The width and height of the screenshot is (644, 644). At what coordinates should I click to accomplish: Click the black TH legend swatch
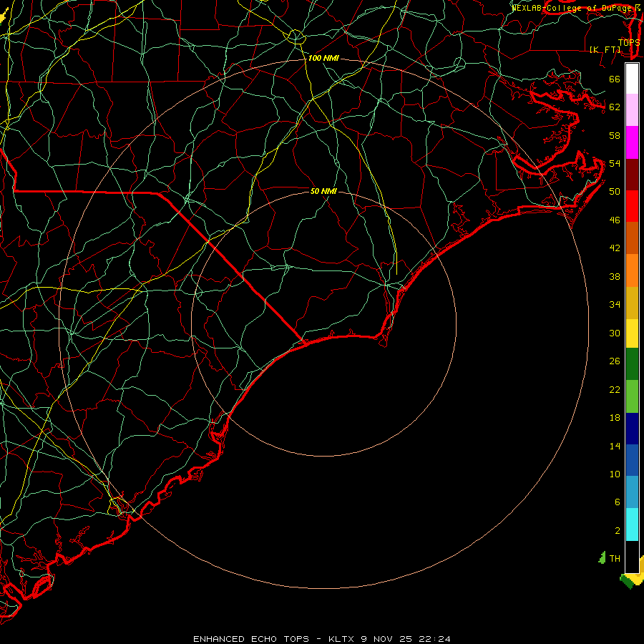click(x=632, y=557)
